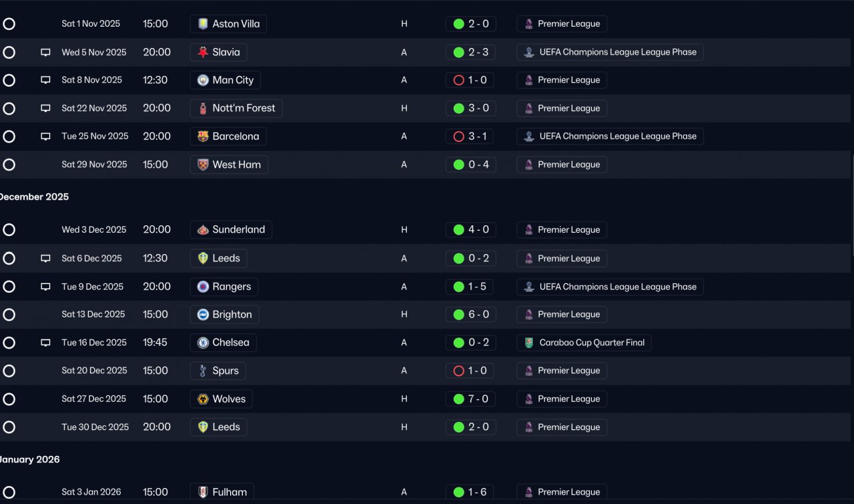Open the Carabao Cup Quarter Final competition tag

584,343
